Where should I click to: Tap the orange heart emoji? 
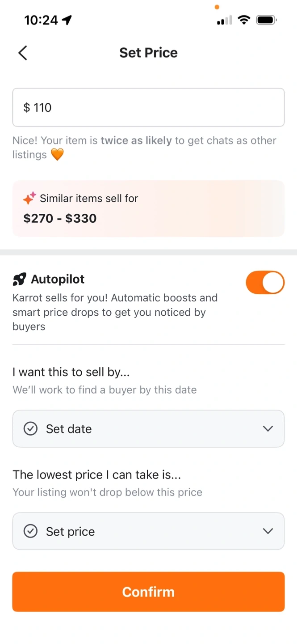[57, 155]
